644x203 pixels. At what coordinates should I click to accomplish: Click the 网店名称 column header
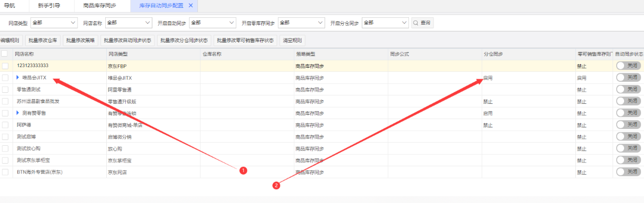pos(60,54)
